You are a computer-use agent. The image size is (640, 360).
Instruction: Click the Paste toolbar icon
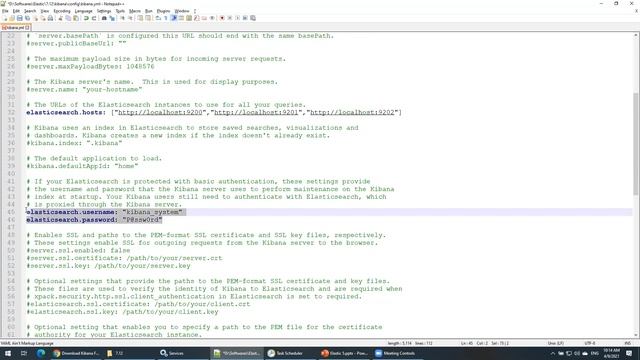click(x=76, y=18)
